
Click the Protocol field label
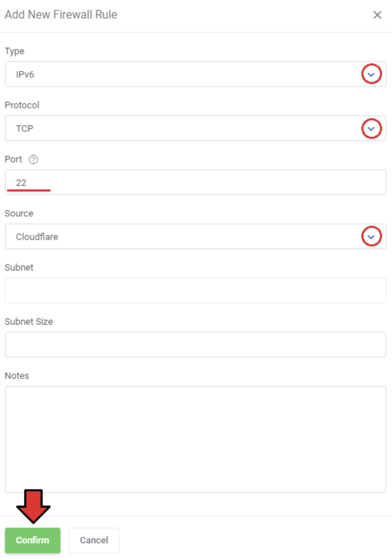click(22, 105)
